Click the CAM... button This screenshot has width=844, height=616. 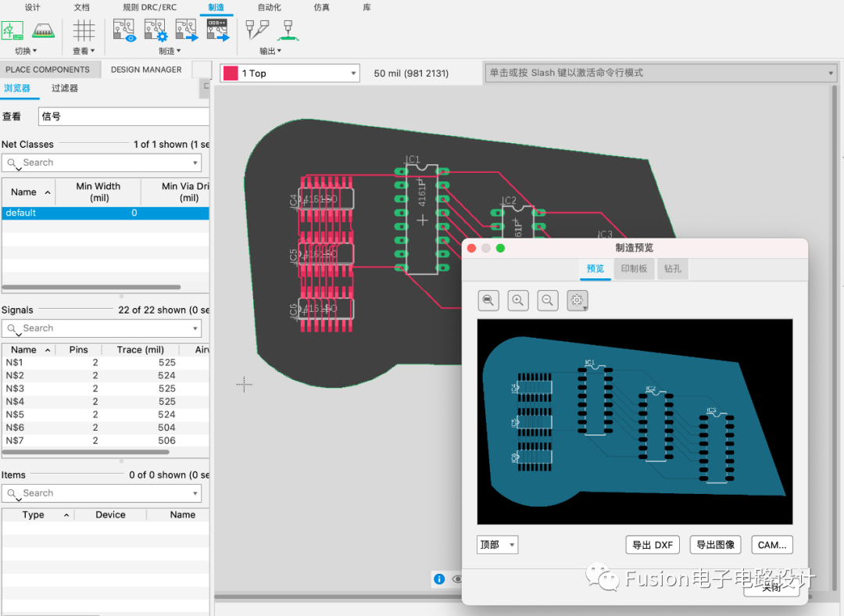click(772, 545)
